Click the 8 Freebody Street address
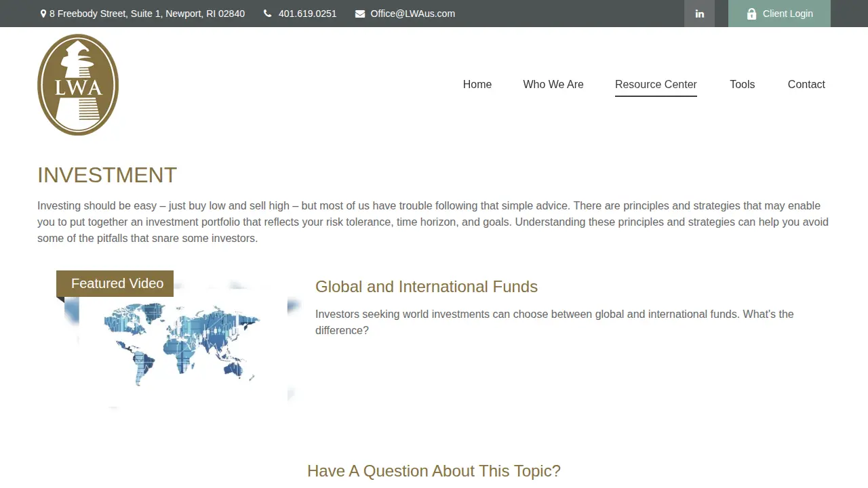The width and height of the screenshot is (868, 488). click(x=147, y=14)
